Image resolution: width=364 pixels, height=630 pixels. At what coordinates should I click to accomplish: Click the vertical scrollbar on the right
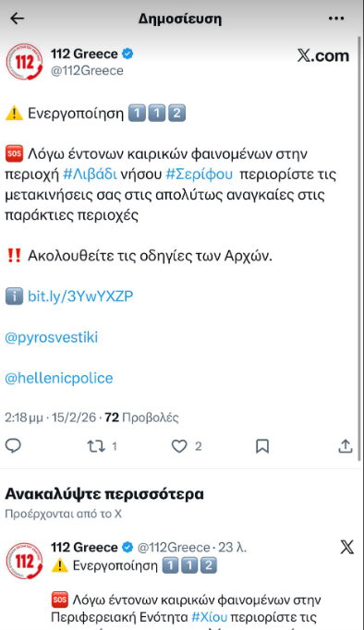[359, 249]
